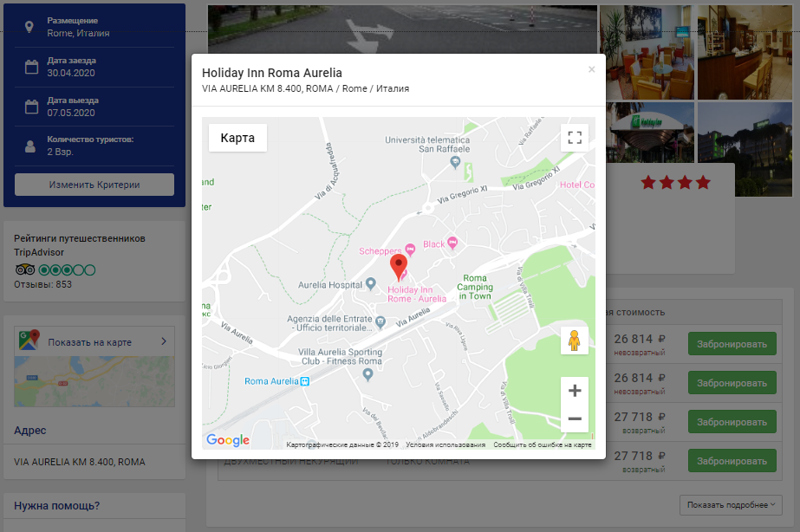Click the Black restaurant marker
This screenshot has width=800, height=532.
coord(452,243)
